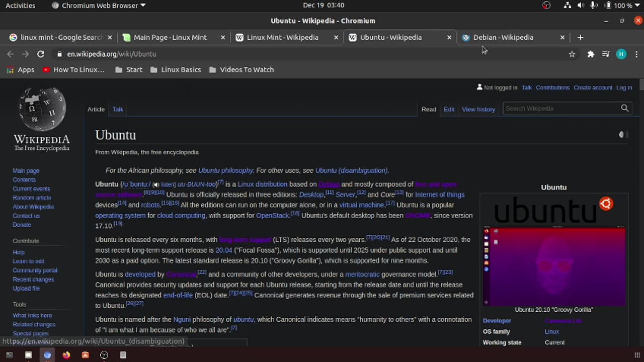Image resolution: width=644 pixels, height=362 pixels.
Task: Click the Ubuntu philosophy hatnote link
Action: click(x=226, y=170)
